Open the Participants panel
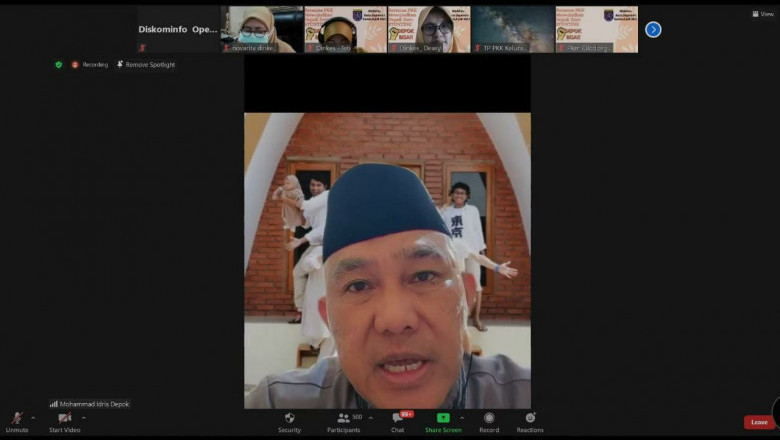Viewport: 780px width, 440px height. tap(343, 421)
